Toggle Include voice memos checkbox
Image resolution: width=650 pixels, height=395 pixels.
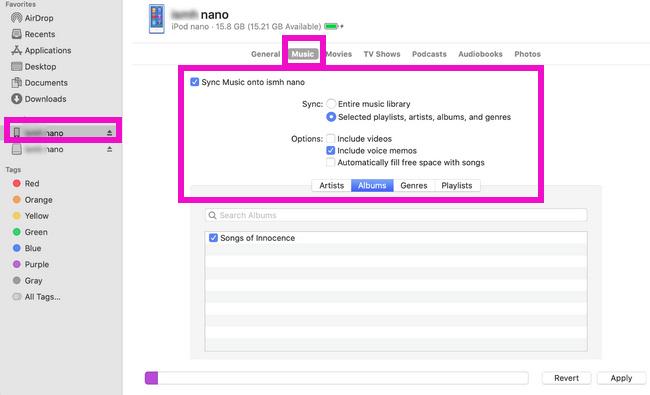[330, 150]
